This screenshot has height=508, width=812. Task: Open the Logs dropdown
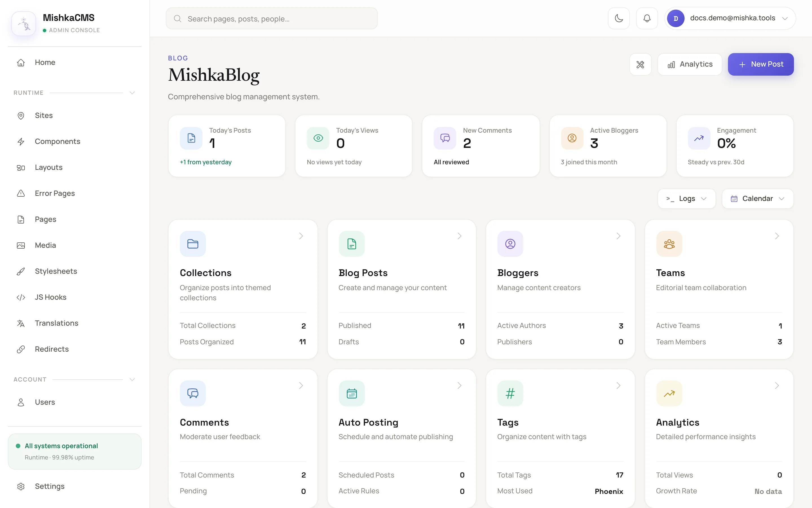687,199
